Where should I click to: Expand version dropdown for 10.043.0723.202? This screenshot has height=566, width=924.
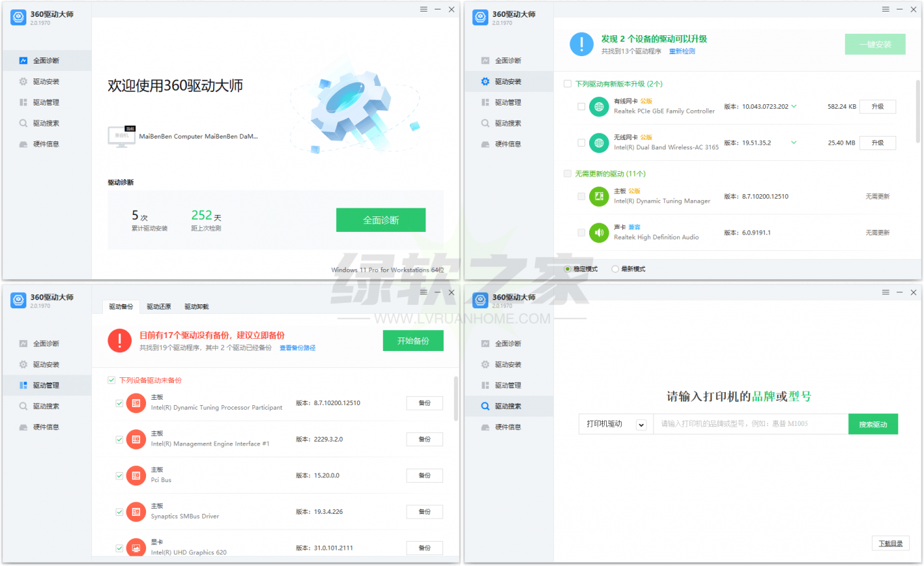point(794,106)
